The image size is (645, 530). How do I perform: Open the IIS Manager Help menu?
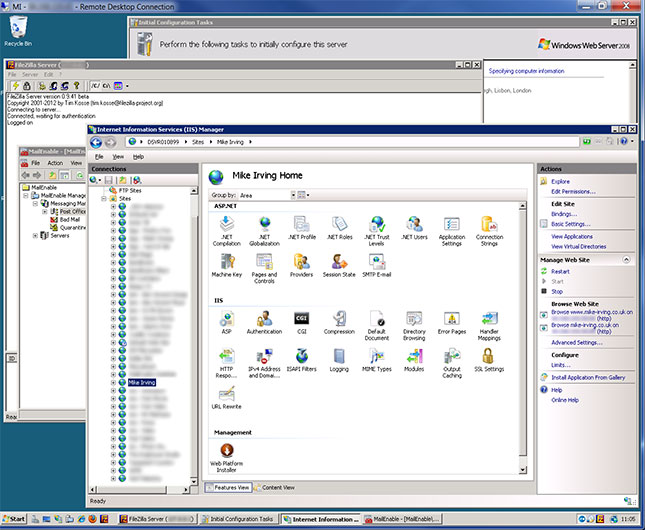pyautogui.click(x=138, y=157)
